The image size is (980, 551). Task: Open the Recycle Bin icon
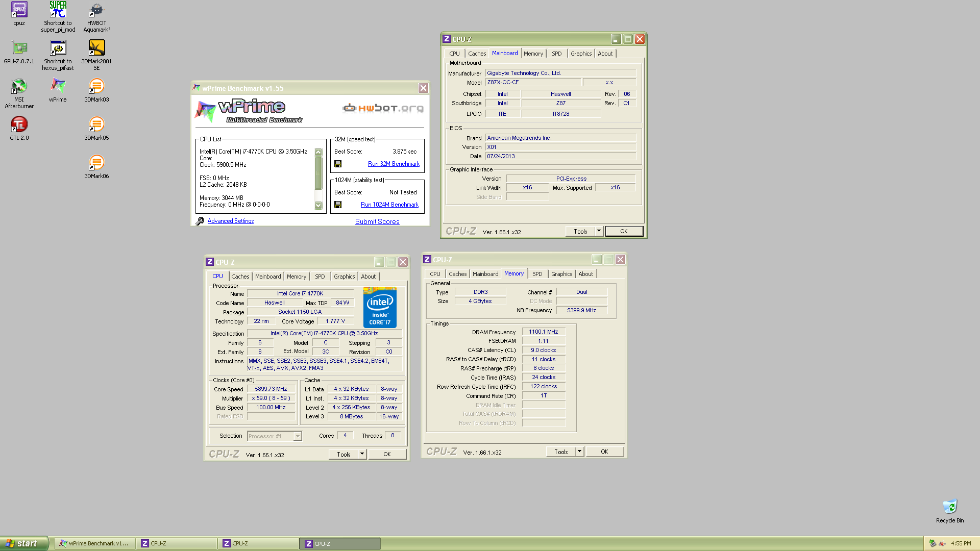coord(949,511)
